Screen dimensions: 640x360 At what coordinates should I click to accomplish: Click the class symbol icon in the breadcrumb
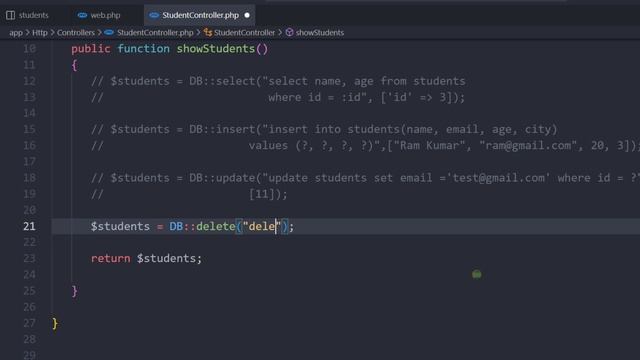[x=208, y=33]
